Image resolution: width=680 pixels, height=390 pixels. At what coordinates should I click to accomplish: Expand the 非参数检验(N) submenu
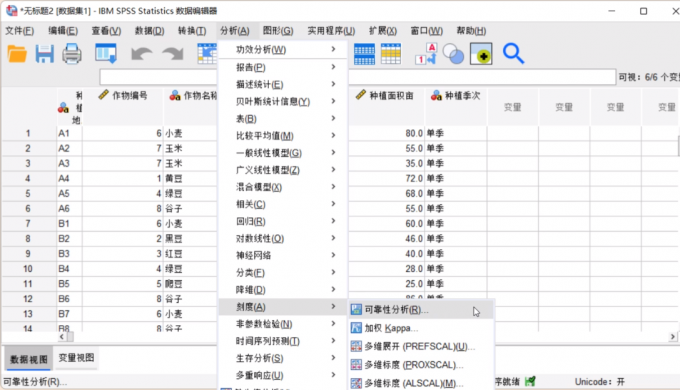coord(283,324)
